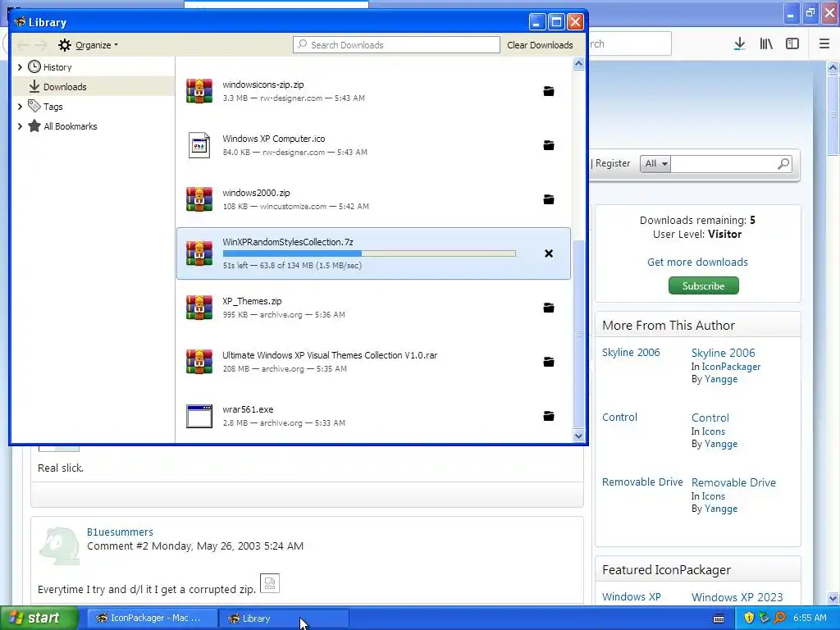The image size is (840, 630).
Task: Click the Control thumbnail link
Action: (x=620, y=417)
